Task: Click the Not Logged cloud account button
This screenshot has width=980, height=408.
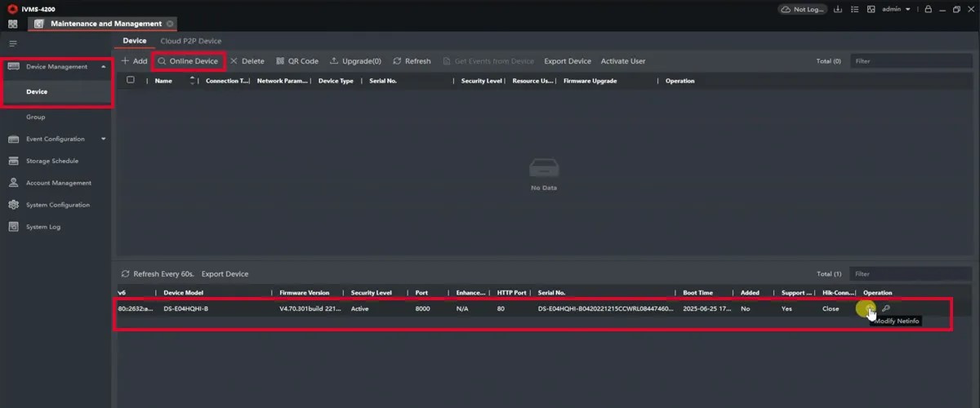Action: click(803, 9)
